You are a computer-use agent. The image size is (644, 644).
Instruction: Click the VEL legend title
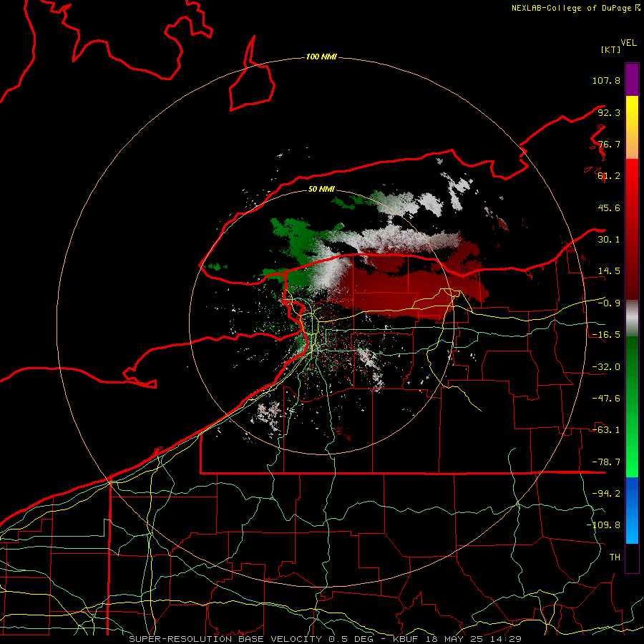pyautogui.click(x=628, y=43)
